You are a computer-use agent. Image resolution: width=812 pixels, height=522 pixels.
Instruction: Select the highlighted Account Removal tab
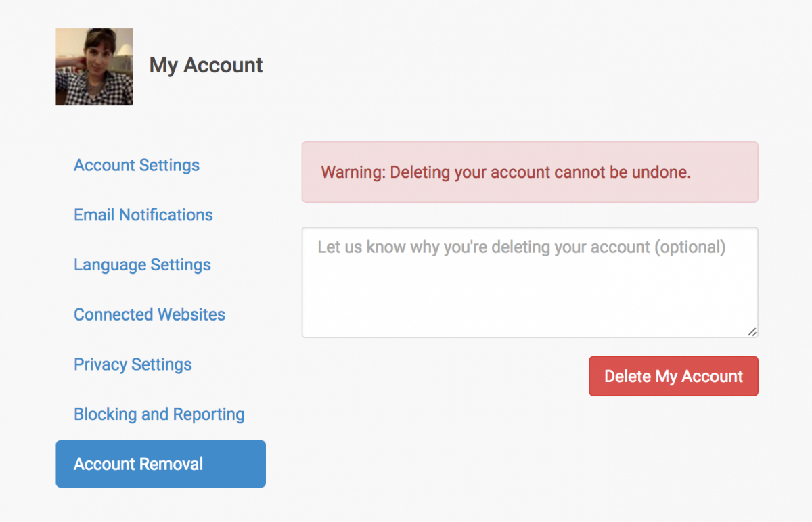click(x=160, y=464)
